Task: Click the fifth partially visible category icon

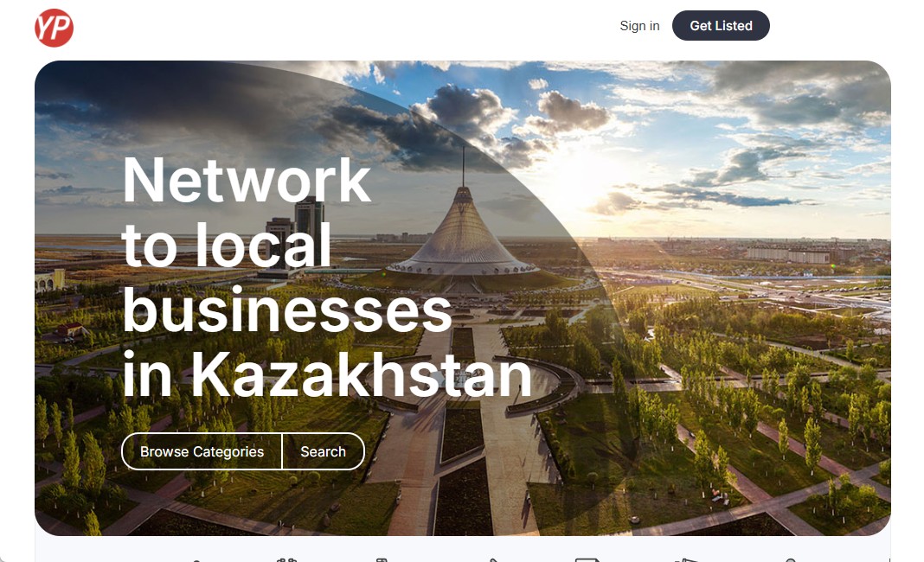Action: [x=587, y=559]
